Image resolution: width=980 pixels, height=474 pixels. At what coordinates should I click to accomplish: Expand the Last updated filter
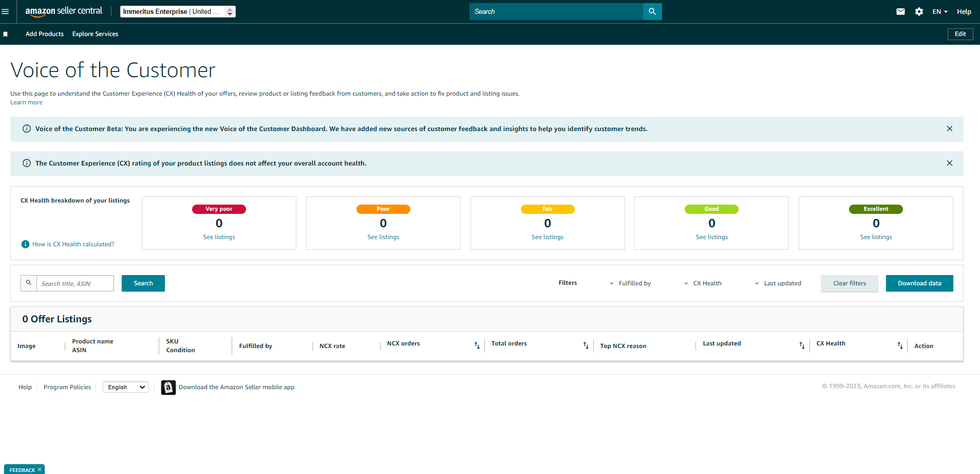click(x=778, y=283)
